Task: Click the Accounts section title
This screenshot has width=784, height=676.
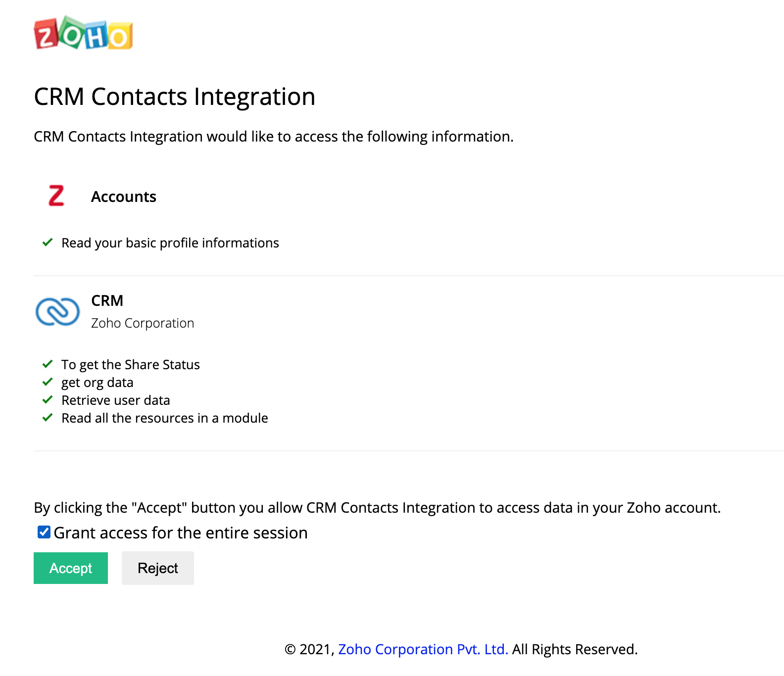Action: [x=124, y=197]
